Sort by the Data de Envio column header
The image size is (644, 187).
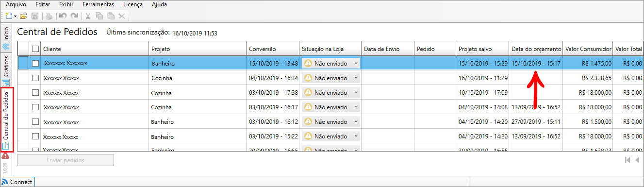(388, 49)
